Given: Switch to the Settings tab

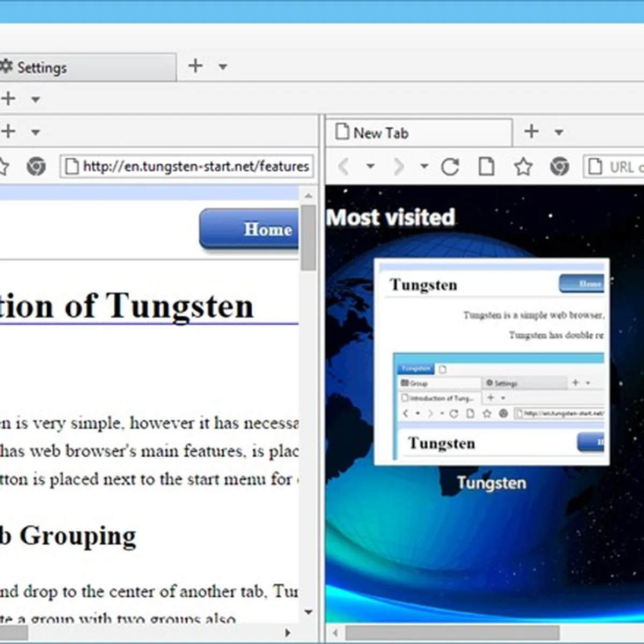Looking at the screenshot, I should [43, 67].
